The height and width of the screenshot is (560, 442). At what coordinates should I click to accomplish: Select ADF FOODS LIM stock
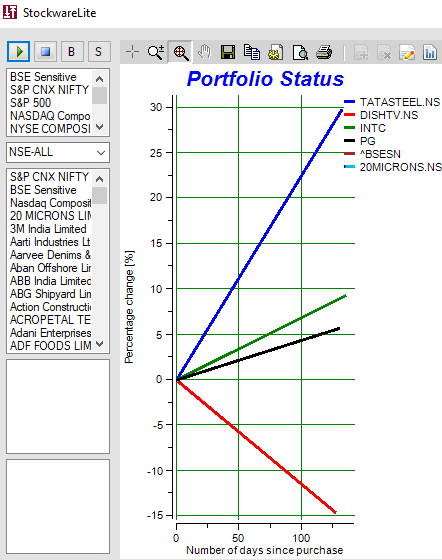(x=50, y=346)
